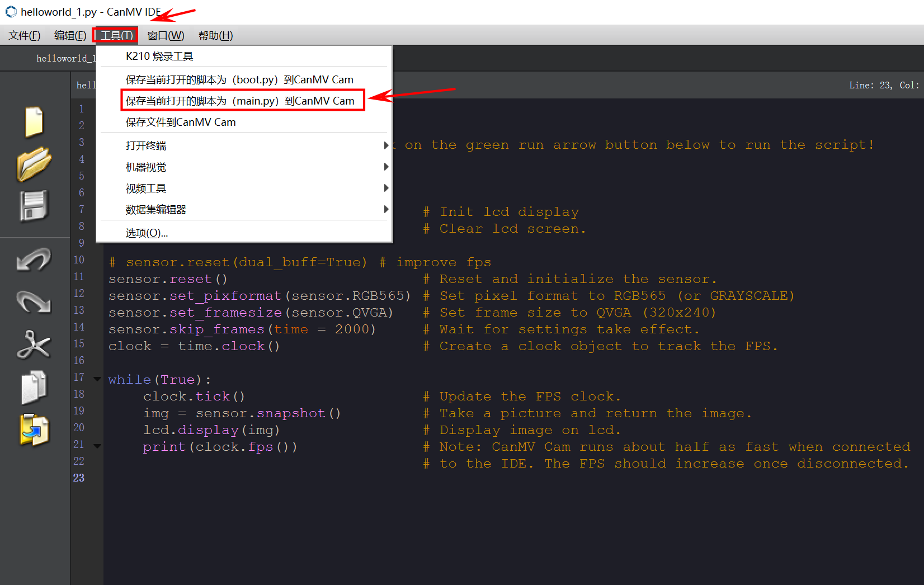Viewport: 924px width, 585px height.
Task: Open 选项(O)... settings entry
Action: click(x=244, y=233)
